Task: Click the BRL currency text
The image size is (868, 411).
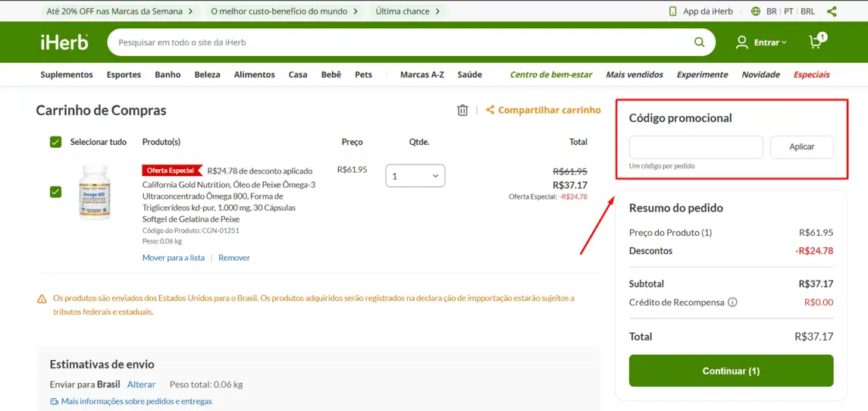Action: click(807, 11)
